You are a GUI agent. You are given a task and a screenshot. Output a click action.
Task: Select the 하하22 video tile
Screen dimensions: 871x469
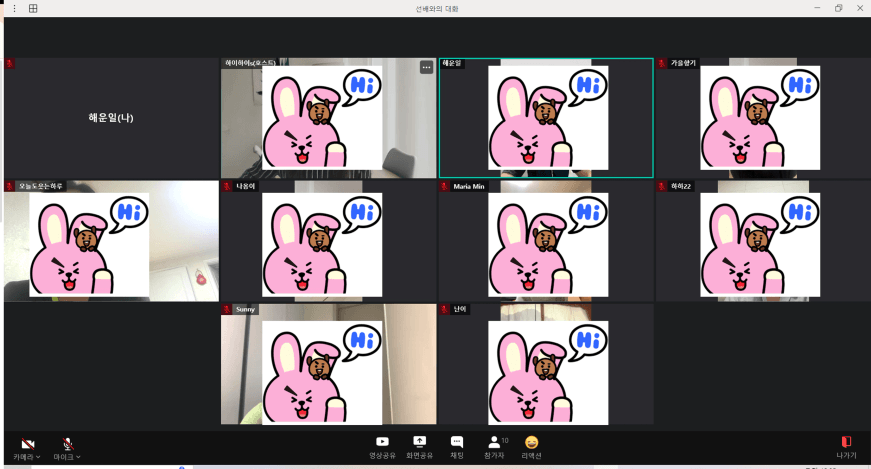[x=763, y=241]
